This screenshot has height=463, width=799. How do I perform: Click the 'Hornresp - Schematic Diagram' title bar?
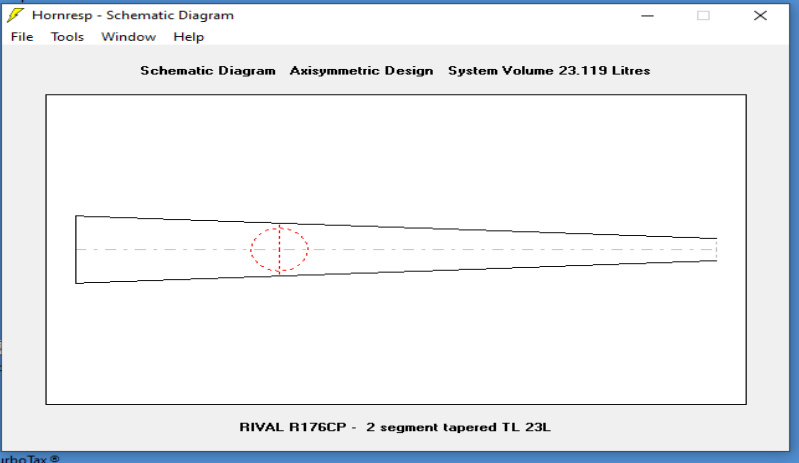[x=300, y=15]
